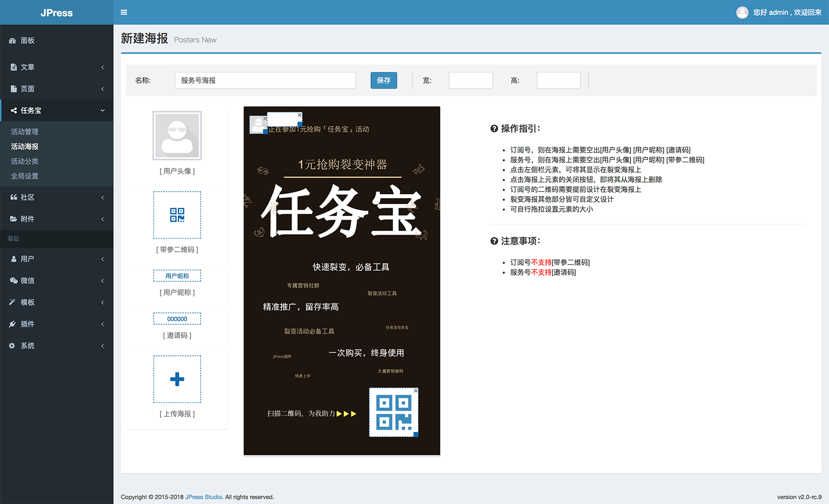Click the 社区 quote icon
Screen dimensions: 829x504
point(13,197)
